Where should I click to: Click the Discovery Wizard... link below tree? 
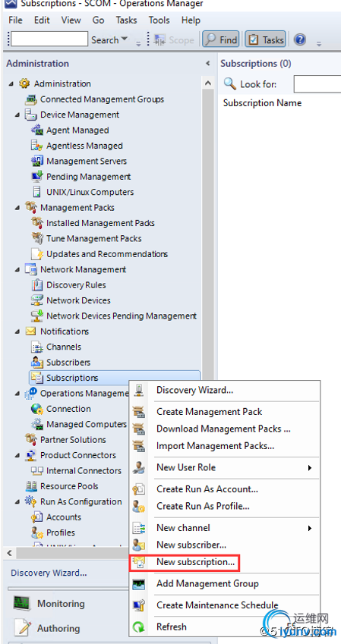tap(49, 573)
